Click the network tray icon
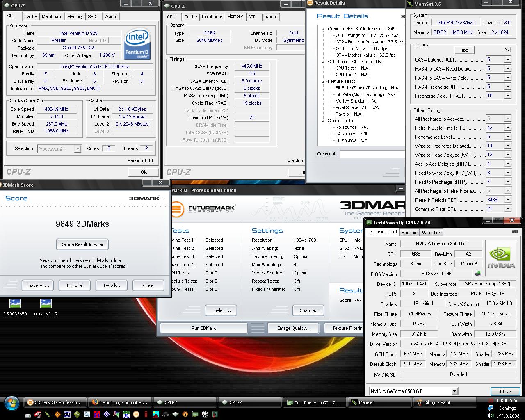This screenshot has height=420, width=525. coord(490,408)
